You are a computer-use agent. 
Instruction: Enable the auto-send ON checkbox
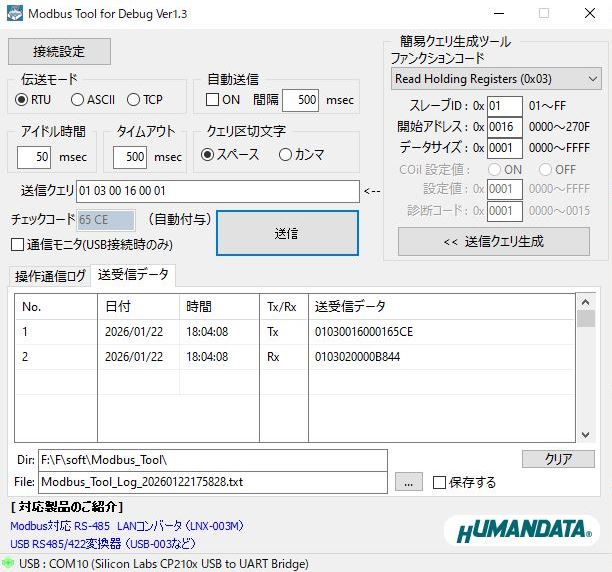212,100
